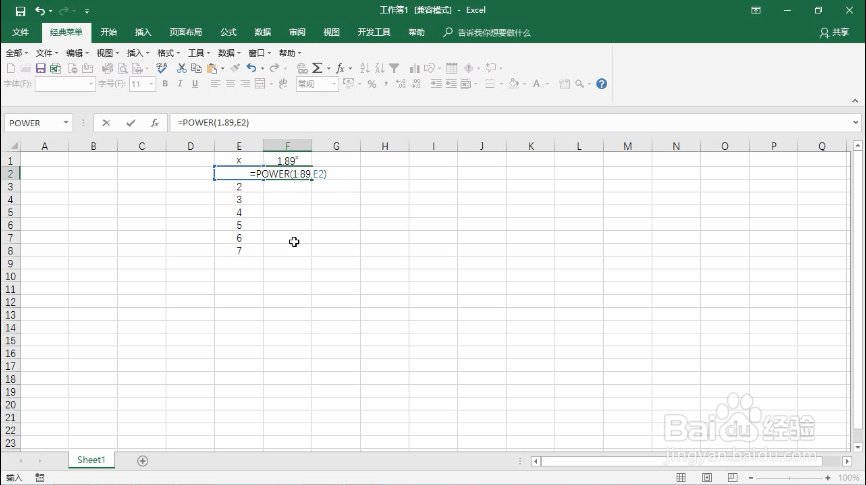The height and width of the screenshot is (485, 866).
Task: Open the 窗口 classic menu dropdown
Action: tap(260, 53)
